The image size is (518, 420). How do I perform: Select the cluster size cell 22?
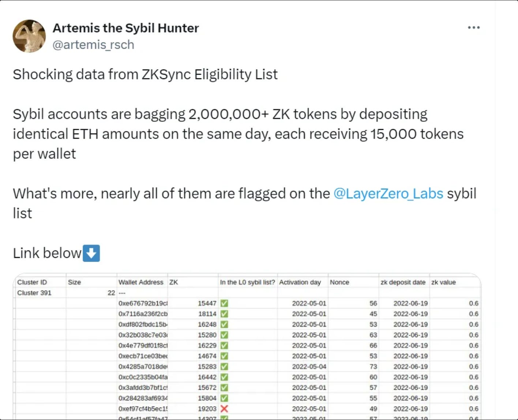click(x=111, y=293)
